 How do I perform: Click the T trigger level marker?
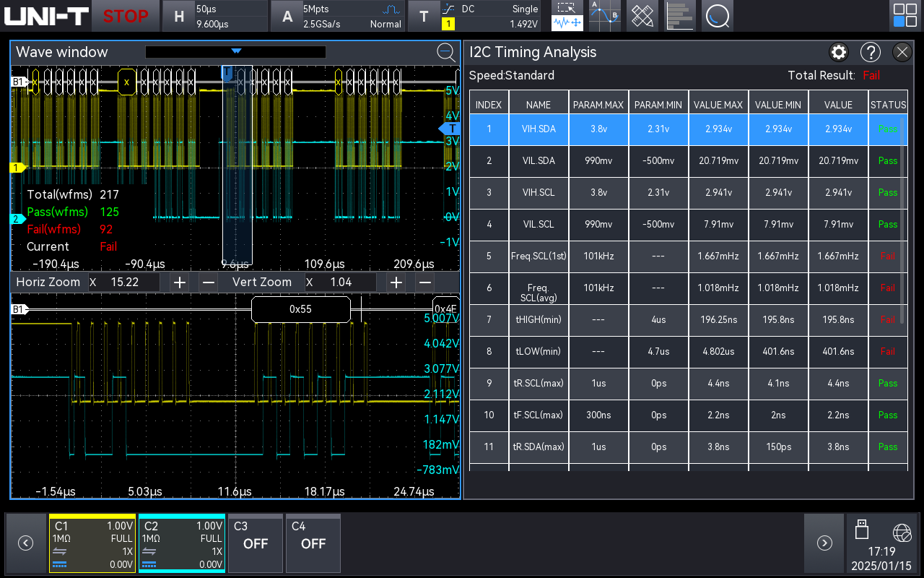click(450, 129)
